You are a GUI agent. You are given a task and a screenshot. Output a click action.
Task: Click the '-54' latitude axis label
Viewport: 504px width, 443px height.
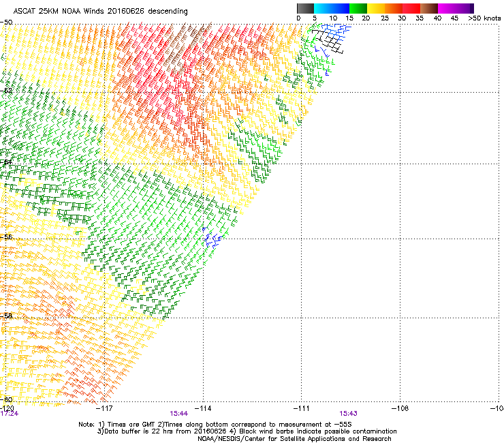click(6, 162)
